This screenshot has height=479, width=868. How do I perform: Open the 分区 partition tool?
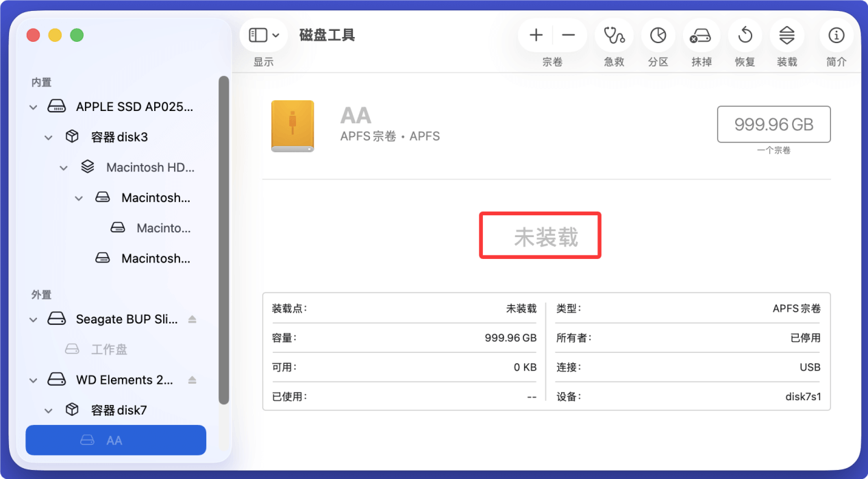tap(658, 36)
